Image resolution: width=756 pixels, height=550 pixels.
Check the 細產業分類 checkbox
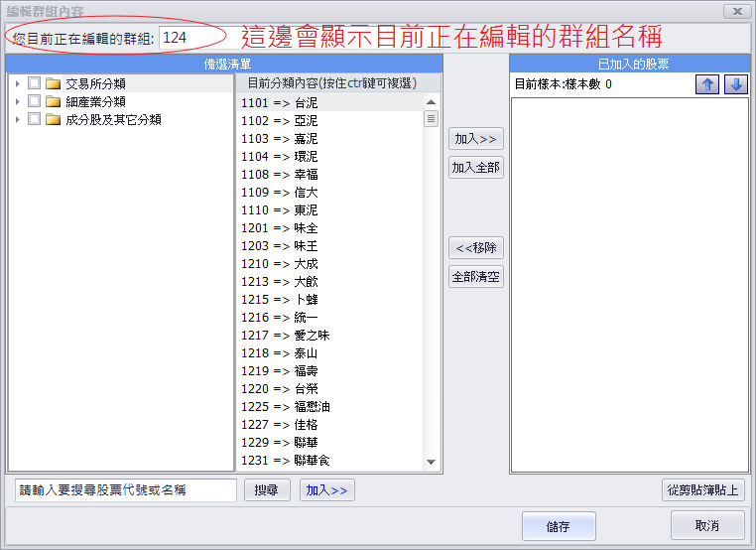coord(34,101)
